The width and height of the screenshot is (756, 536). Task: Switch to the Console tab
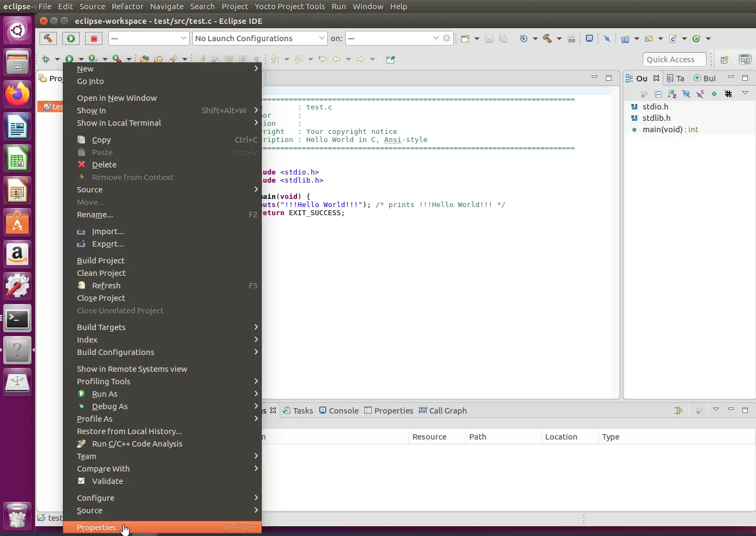pos(339,411)
